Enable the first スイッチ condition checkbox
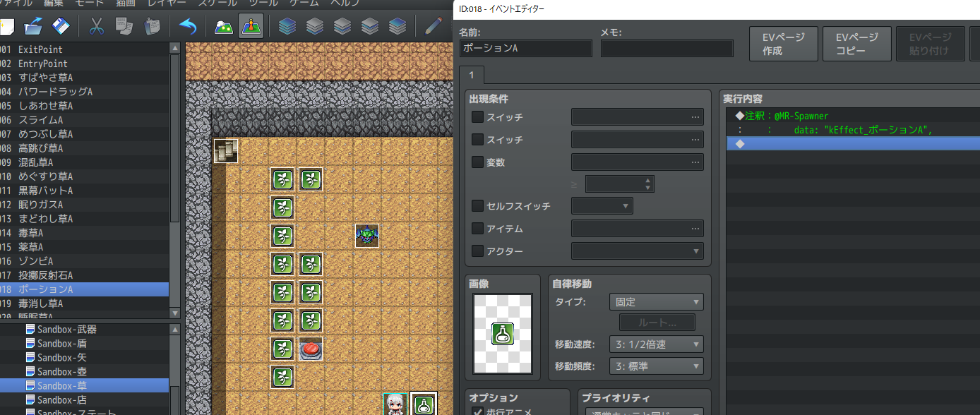Screen dimensions: 980x415 coord(478,117)
